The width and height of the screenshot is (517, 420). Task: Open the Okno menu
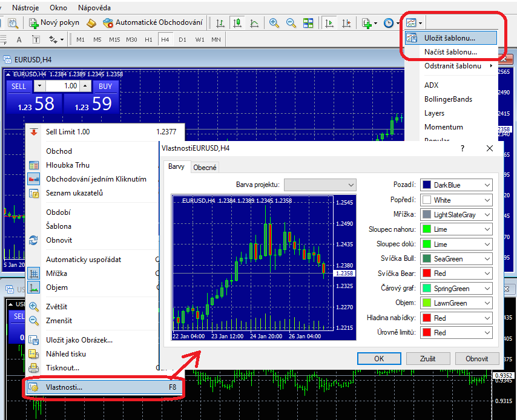[58, 8]
